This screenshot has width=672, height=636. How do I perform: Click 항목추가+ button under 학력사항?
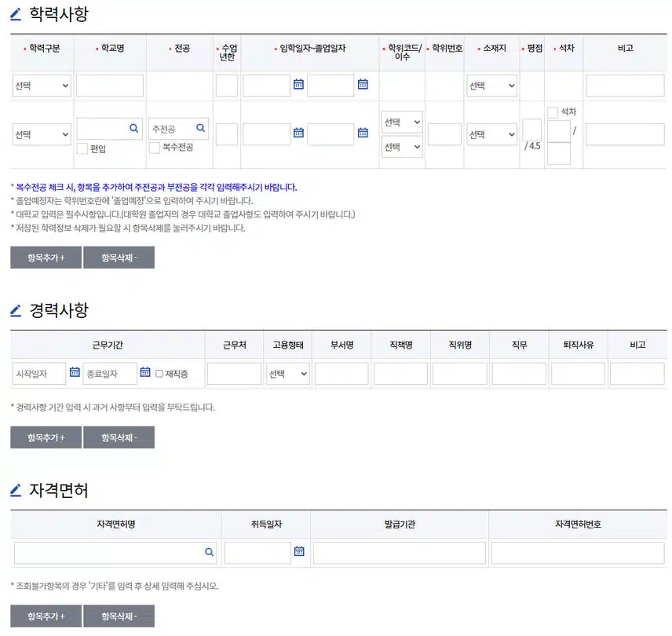(46, 258)
